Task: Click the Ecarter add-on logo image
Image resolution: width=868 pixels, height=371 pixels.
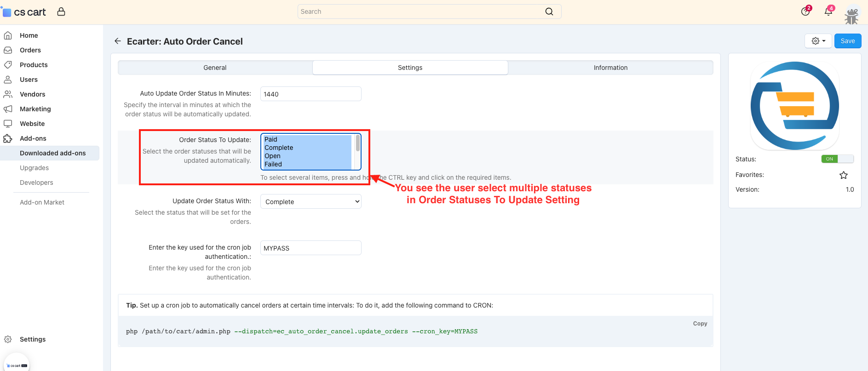Action: 795,106
